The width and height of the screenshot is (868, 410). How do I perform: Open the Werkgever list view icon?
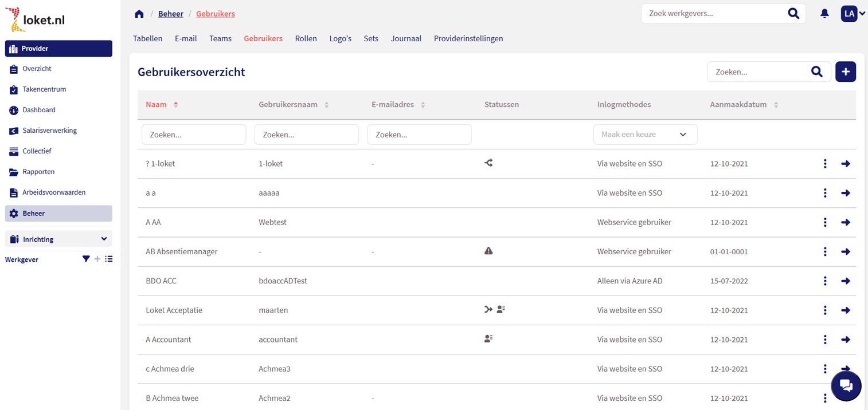click(109, 259)
